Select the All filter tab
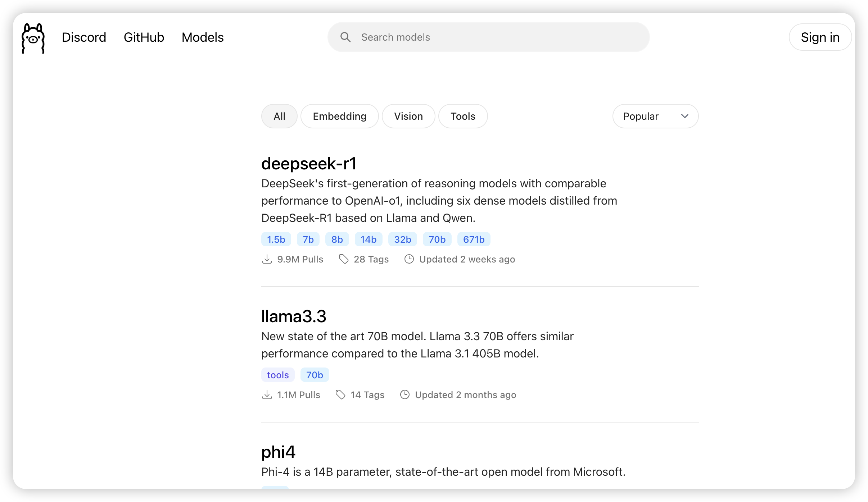The width and height of the screenshot is (868, 502). [x=279, y=116]
